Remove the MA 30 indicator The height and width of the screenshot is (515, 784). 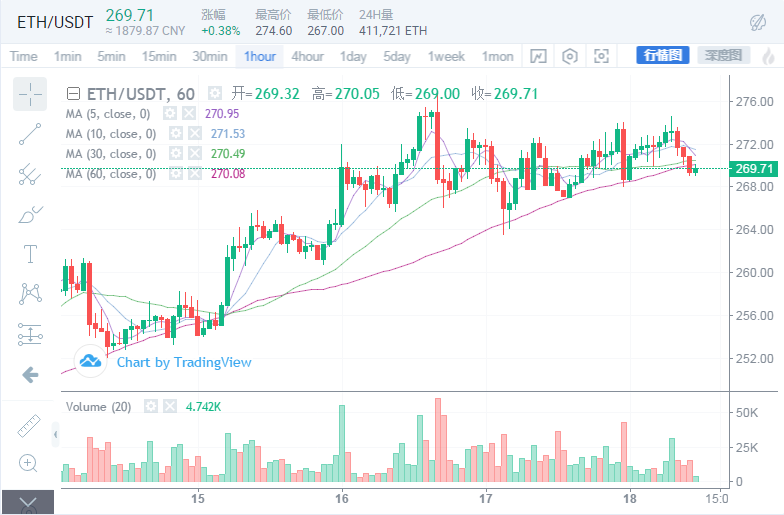click(194, 154)
